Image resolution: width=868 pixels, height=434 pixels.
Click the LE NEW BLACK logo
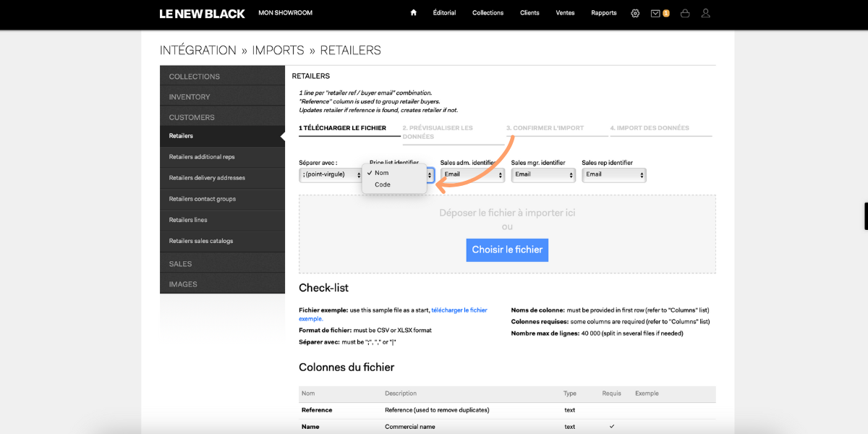click(x=203, y=14)
